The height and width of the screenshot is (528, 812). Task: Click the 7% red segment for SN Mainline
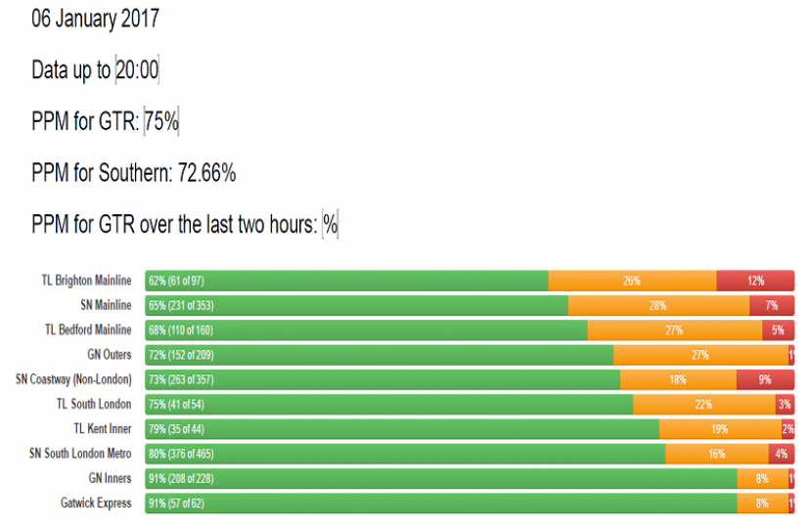point(772,306)
